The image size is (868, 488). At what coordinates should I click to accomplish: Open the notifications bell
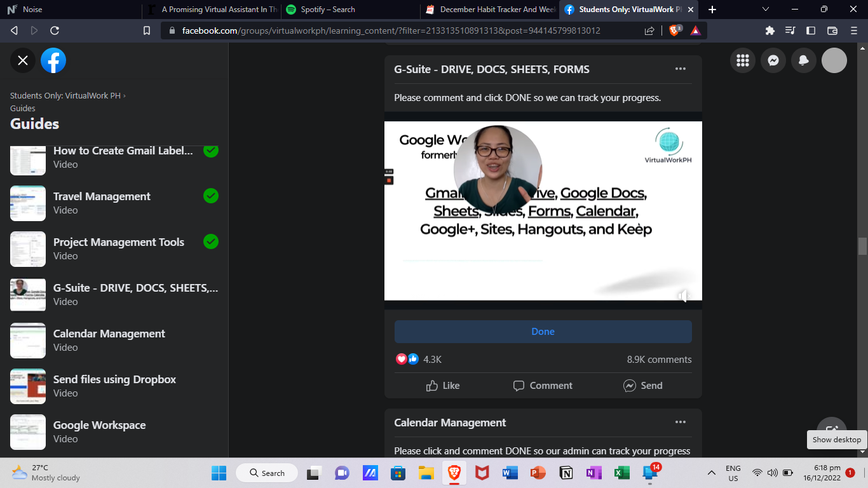point(804,60)
